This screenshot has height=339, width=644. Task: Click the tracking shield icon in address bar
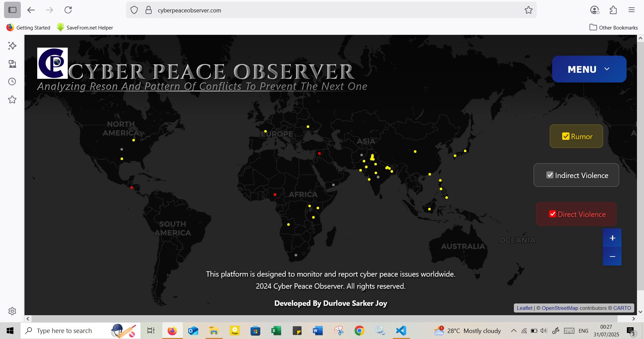click(x=134, y=10)
